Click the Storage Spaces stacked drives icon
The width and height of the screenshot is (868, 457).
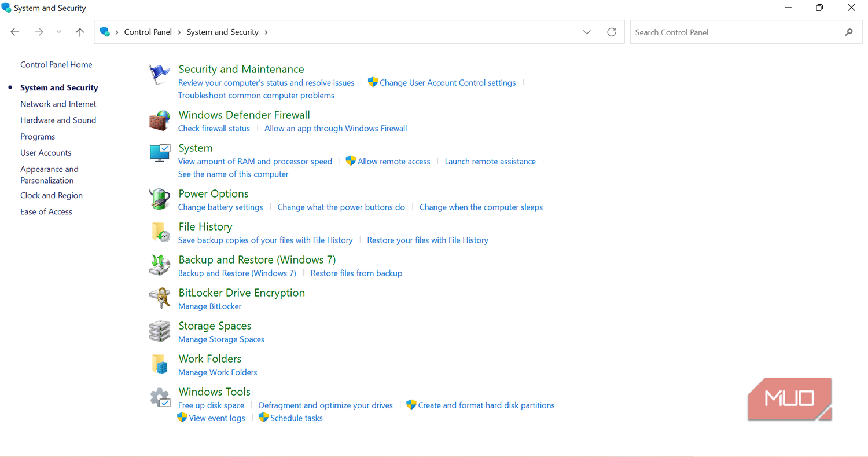click(159, 331)
